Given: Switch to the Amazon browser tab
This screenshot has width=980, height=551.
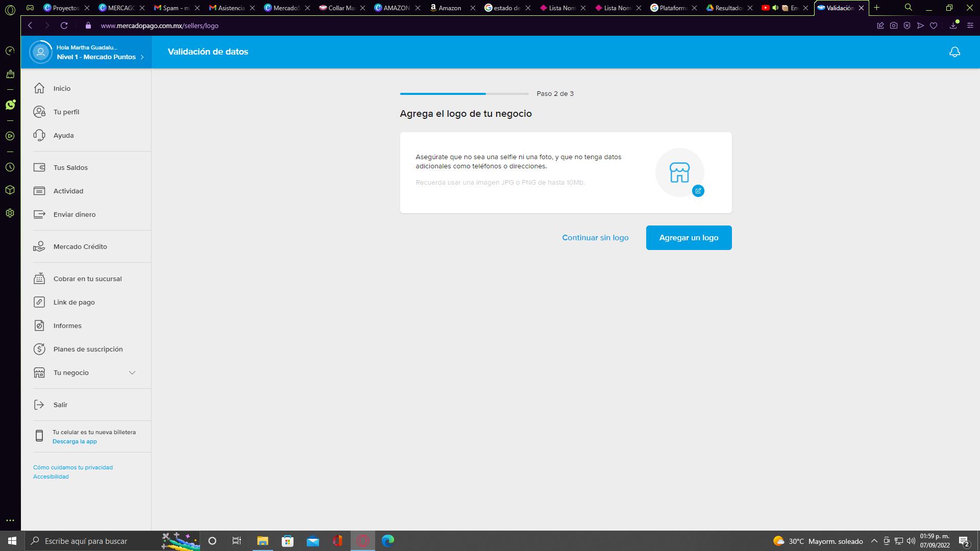Looking at the screenshot, I should click(x=449, y=8).
